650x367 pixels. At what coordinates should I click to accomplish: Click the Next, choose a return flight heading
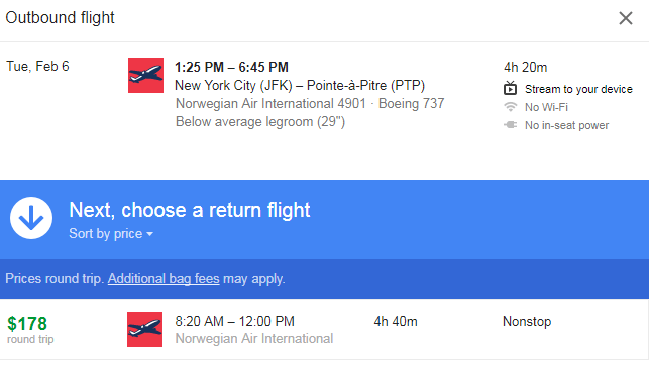pos(189,210)
